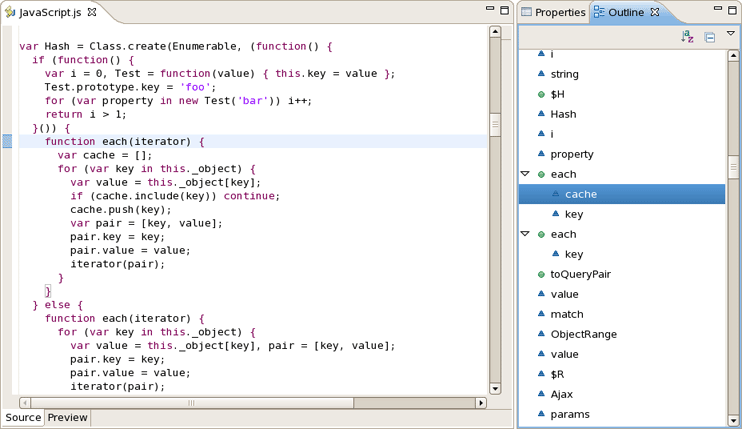Click the editor horizontal scrollbar left arrow
Screen dimensions: 742x429
(x=25, y=403)
